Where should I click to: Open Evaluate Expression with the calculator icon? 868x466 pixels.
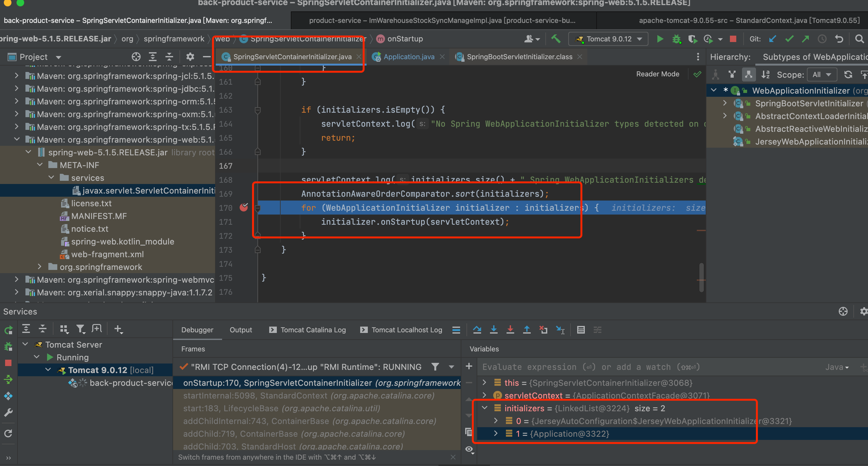click(581, 330)
